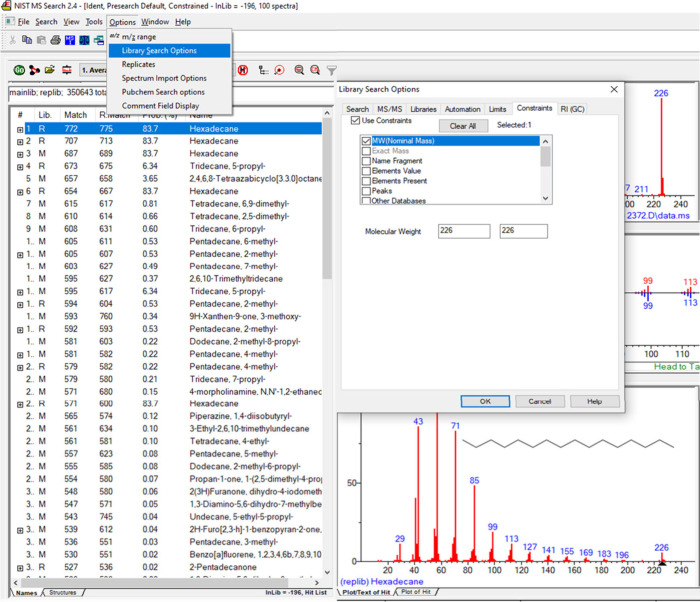Viewport: 700px width, 602px height.
Task: Click the Copy toolbar icon
Action: click(x=27, y=40)
